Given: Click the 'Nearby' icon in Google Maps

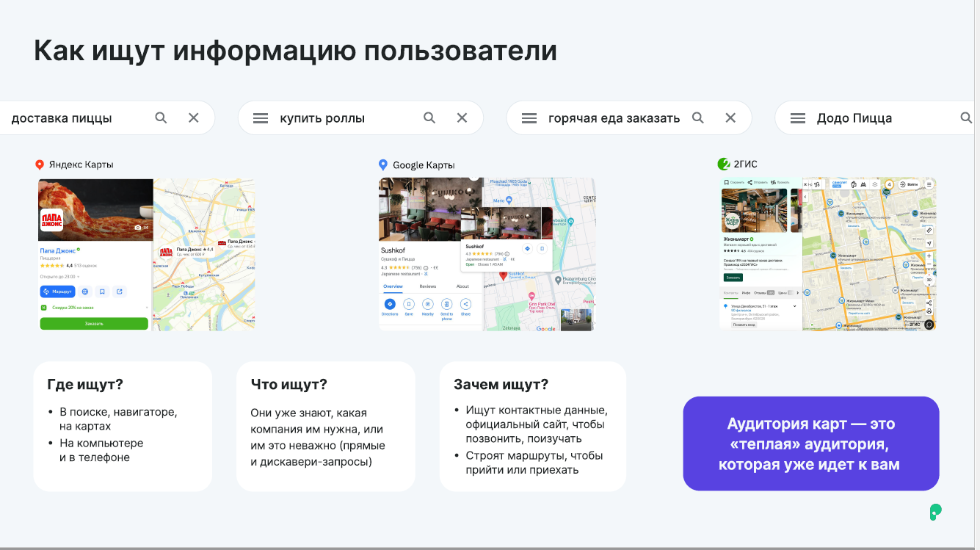Looking at the screenshot, I should point(428,304).
